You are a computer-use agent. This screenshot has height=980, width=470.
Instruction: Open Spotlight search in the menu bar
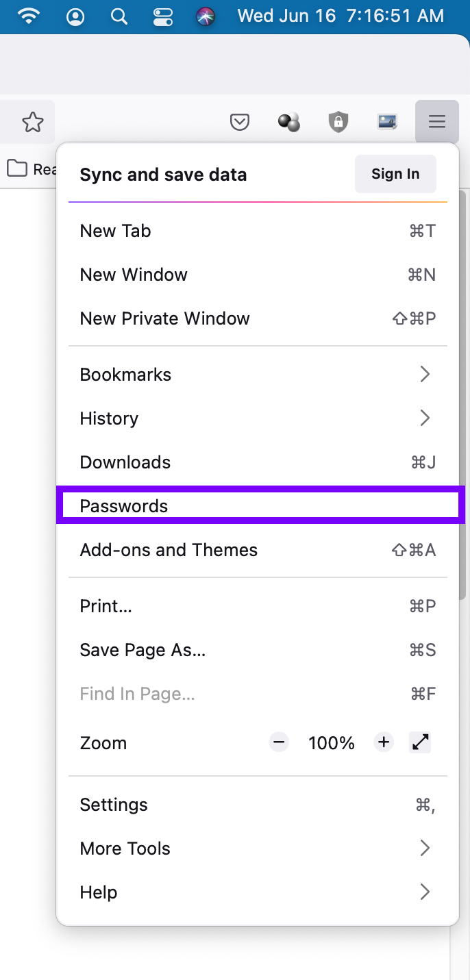[119, 16]
